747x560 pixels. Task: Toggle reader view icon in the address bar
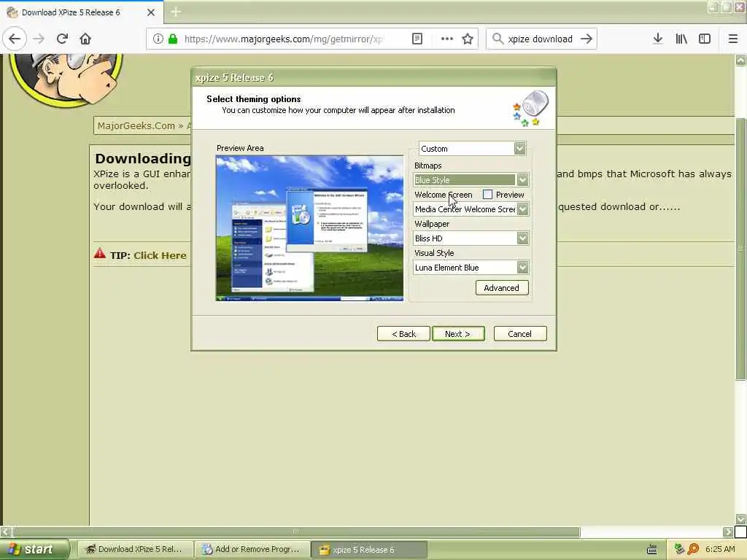[x=417, y=39]
